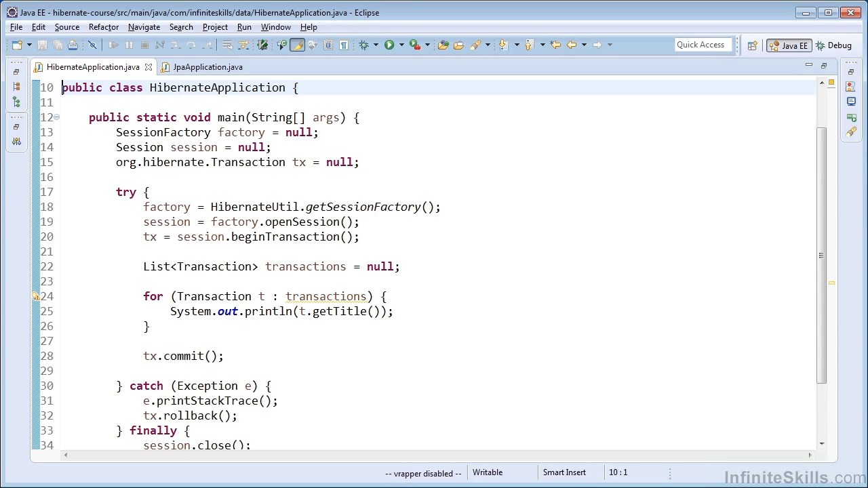Open the External Tools dropdown arrow
The height and width of the screenshot is (488, 868).
click(x=427, y=45)
